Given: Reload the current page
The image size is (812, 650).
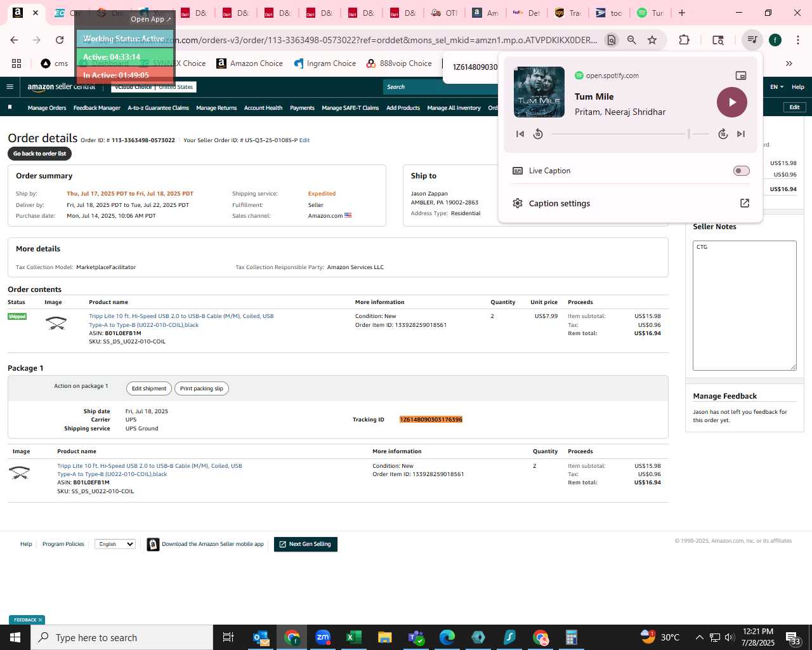Looking at the screenshot, I should [60, 40].
